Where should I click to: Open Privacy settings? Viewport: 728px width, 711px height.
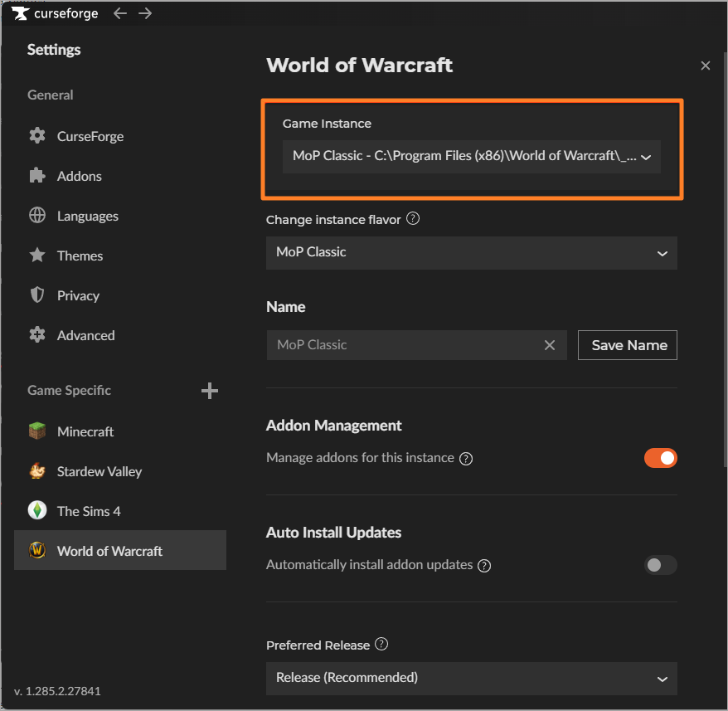120,295
